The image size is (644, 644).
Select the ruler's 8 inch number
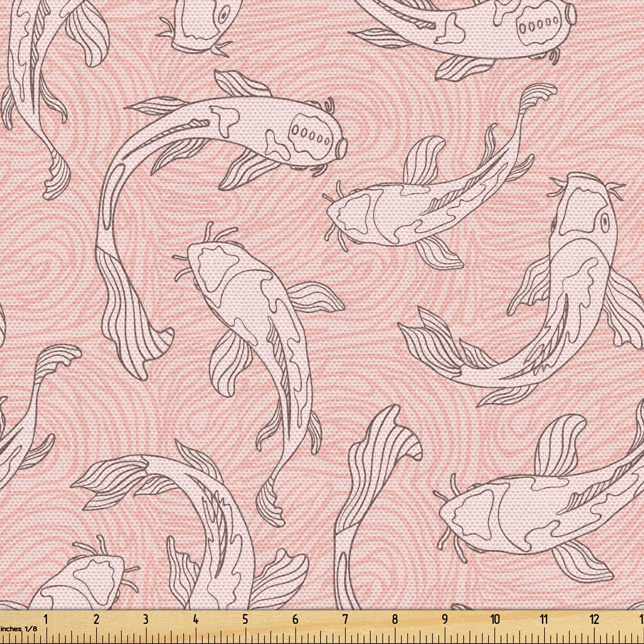pyautogui.click(x=395, y=620)
